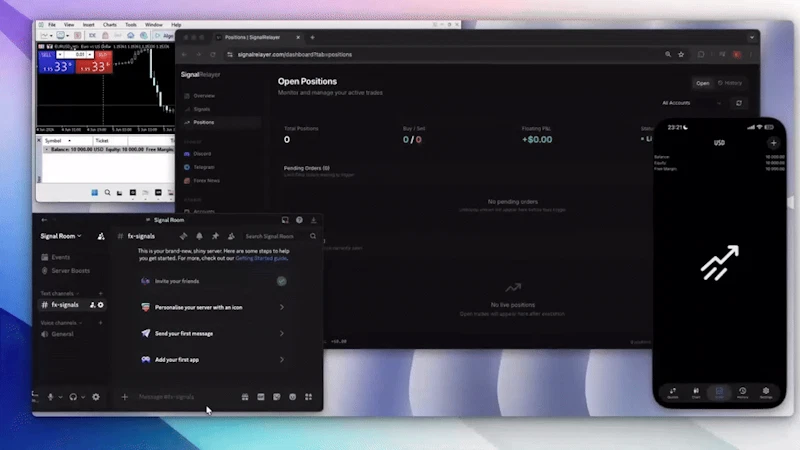
Task: Add a new text channel with plus
Action: click(x=101, y=294)
